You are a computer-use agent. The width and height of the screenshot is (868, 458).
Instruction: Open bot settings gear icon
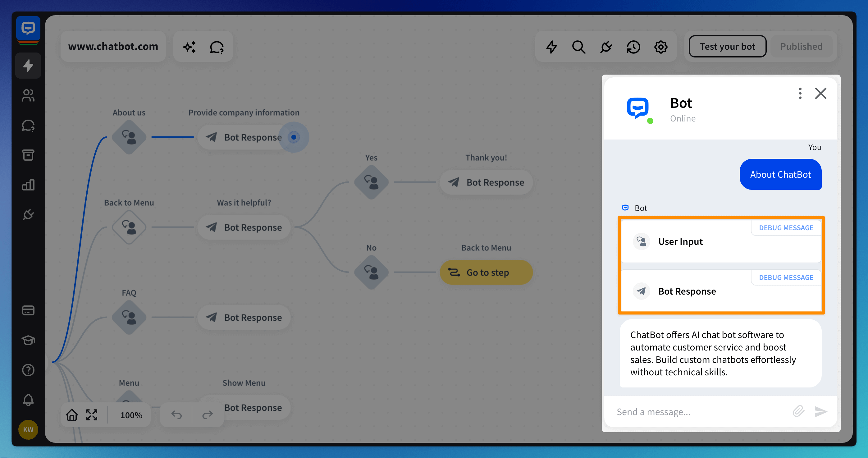click(x=660, y=47)
